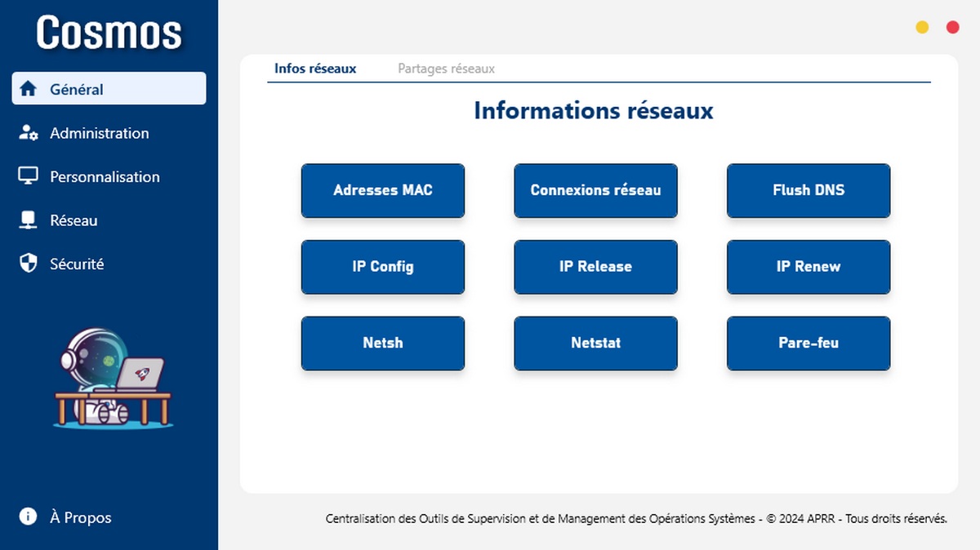Click the info icon beside À Propos
Screen dimensions: 980x550
tap(29, 517)
